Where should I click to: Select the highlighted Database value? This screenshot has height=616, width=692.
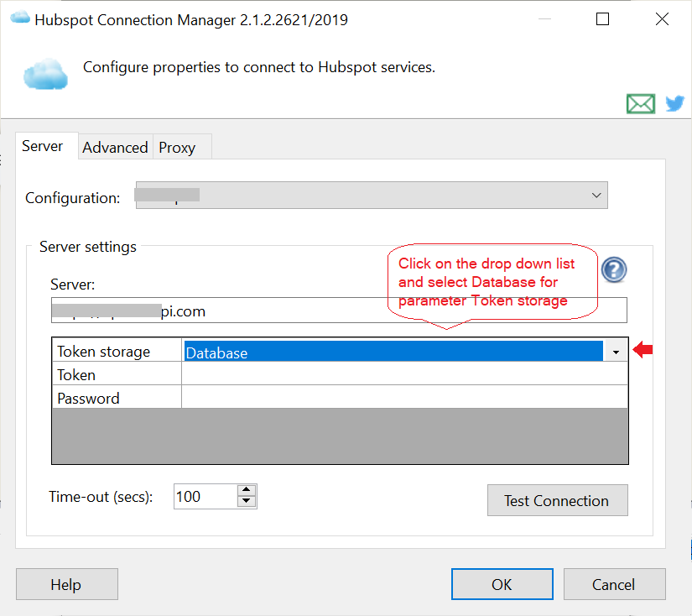393,352
